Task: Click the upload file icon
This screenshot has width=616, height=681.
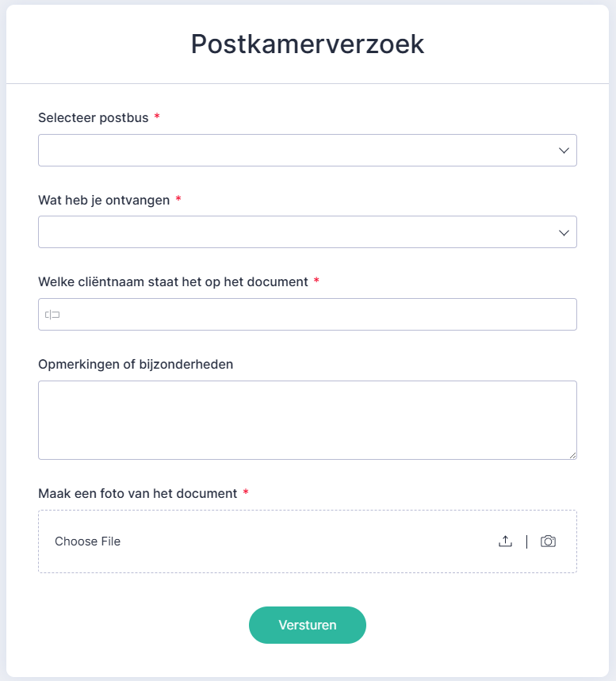Action: [505, 541]
